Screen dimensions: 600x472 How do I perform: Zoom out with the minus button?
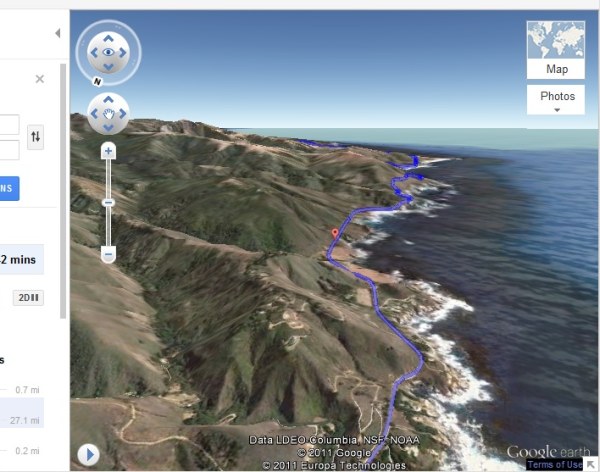point(108,255)
